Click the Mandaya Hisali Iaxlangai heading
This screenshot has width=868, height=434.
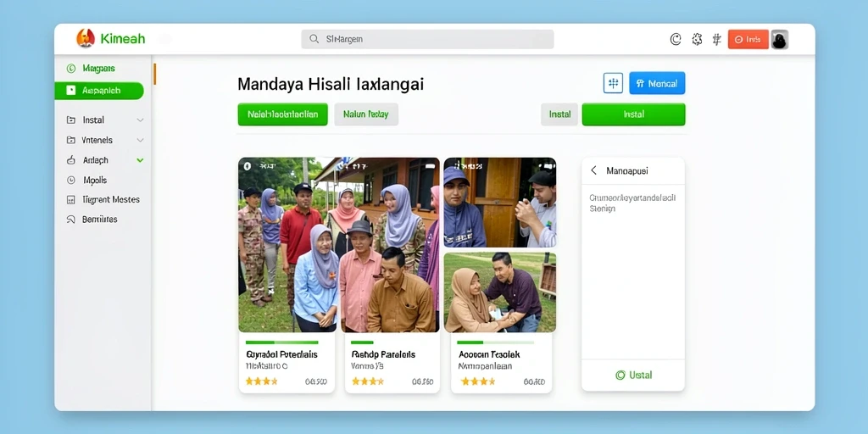click(331, 84)
